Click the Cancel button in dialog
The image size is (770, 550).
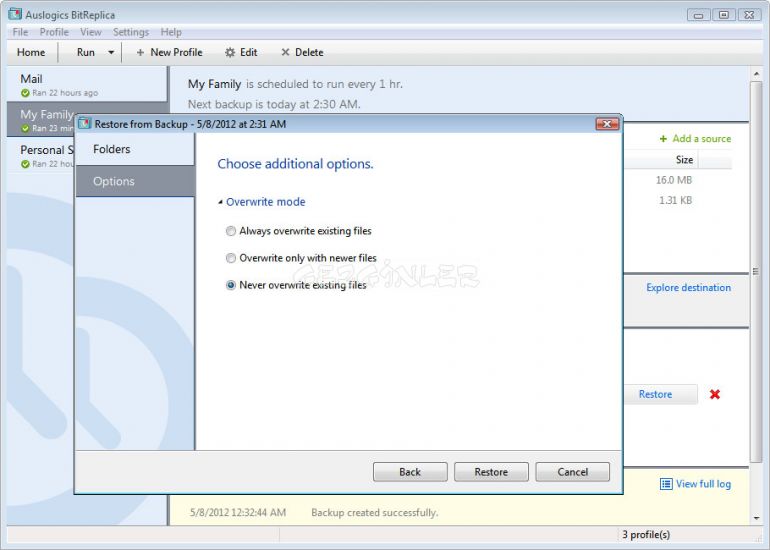(573, 472)
